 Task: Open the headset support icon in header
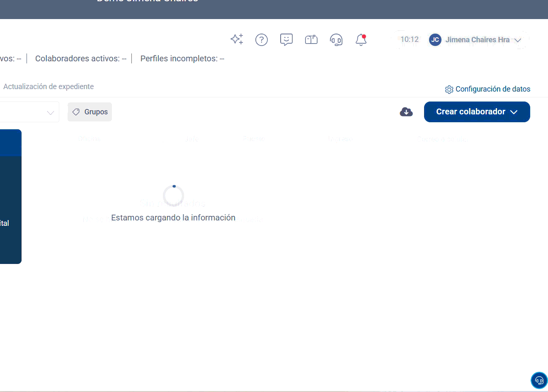point(336,40)
